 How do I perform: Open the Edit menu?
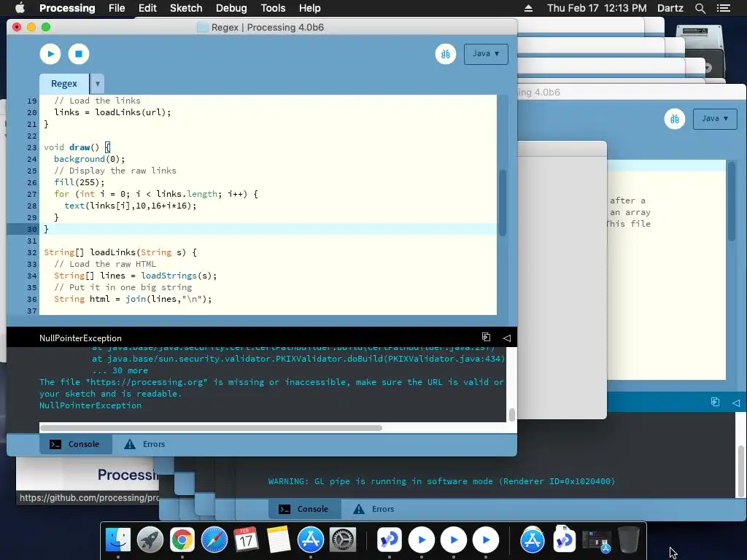[147, 8]
